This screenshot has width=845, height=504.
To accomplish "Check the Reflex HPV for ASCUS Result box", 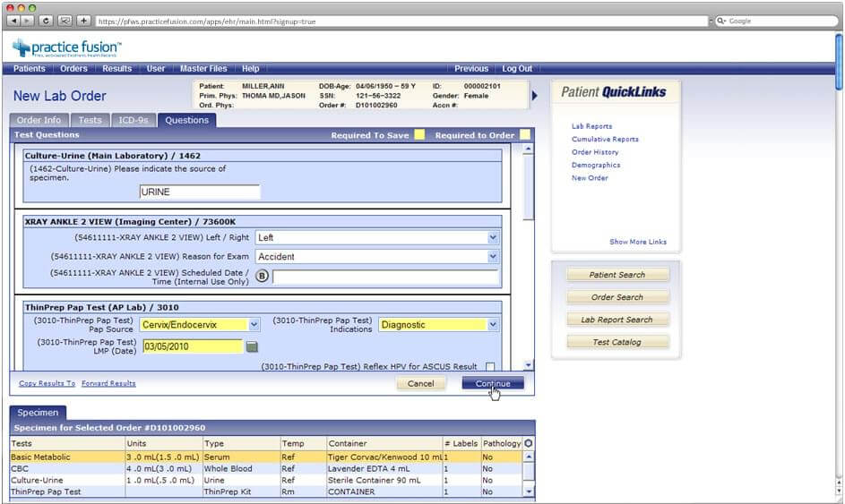I will pos(490,367).
